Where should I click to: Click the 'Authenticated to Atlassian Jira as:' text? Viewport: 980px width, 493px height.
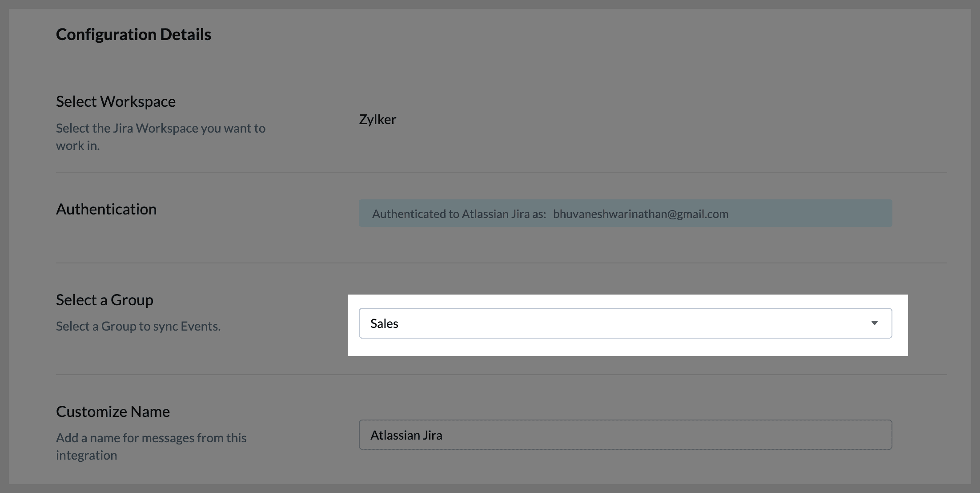pyautogui.click(x=459, y=214)
